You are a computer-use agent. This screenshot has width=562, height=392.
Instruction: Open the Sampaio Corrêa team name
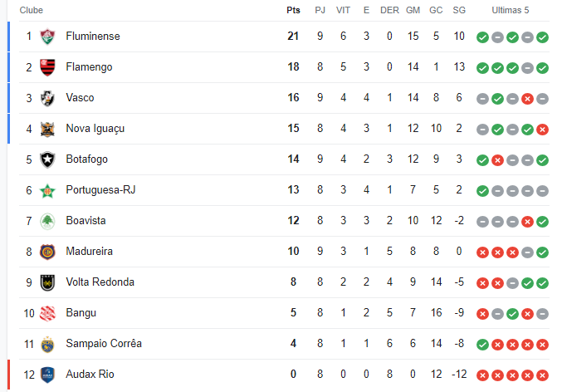(x=104, y=344)
